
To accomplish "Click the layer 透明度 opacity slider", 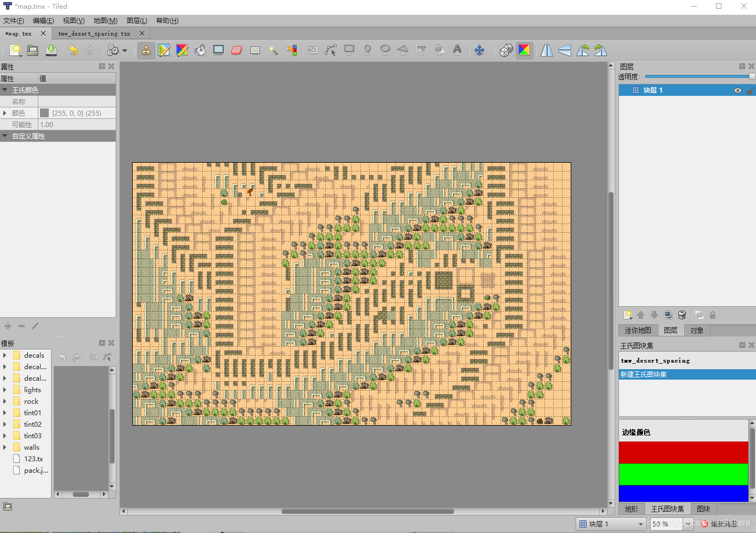I will (700, 77).
